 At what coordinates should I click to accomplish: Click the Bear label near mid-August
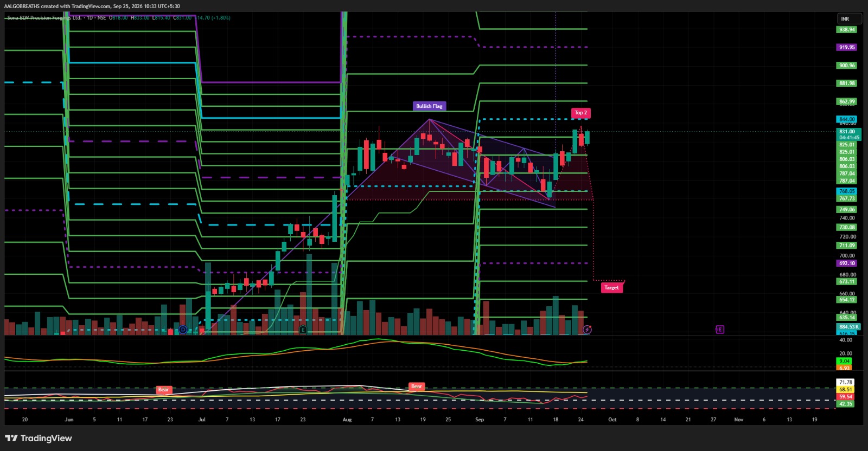click(417, 386)
